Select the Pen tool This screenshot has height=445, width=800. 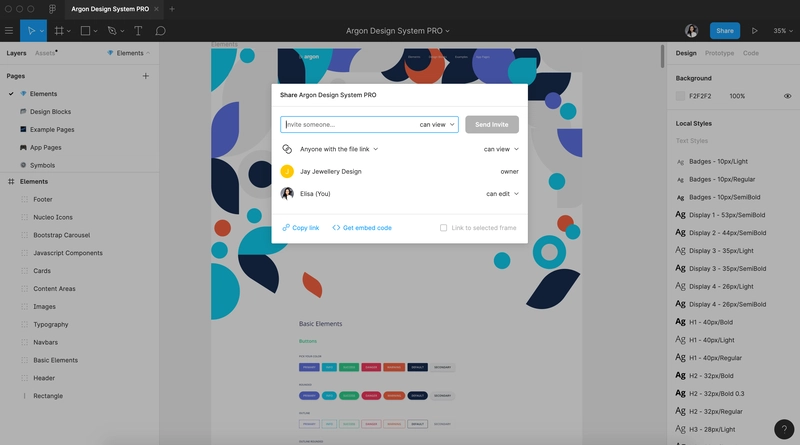[x=112, y=31]
